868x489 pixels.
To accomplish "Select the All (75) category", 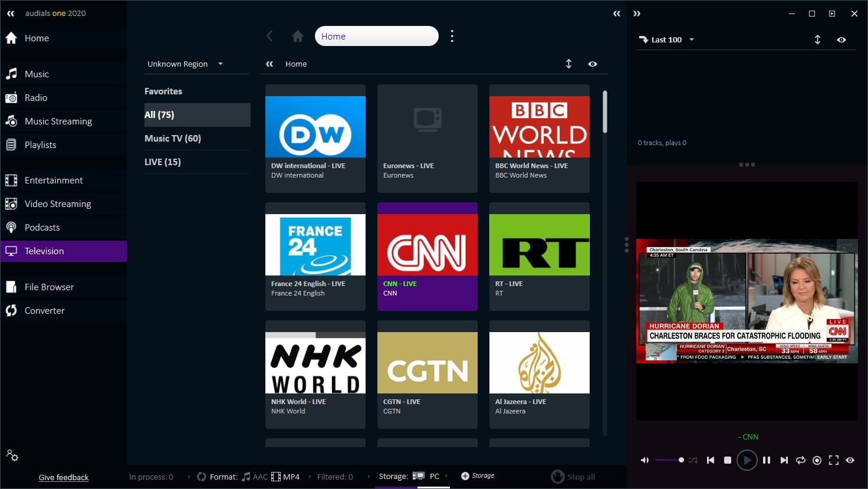I will pyautogui.click(x=197, y=114).
